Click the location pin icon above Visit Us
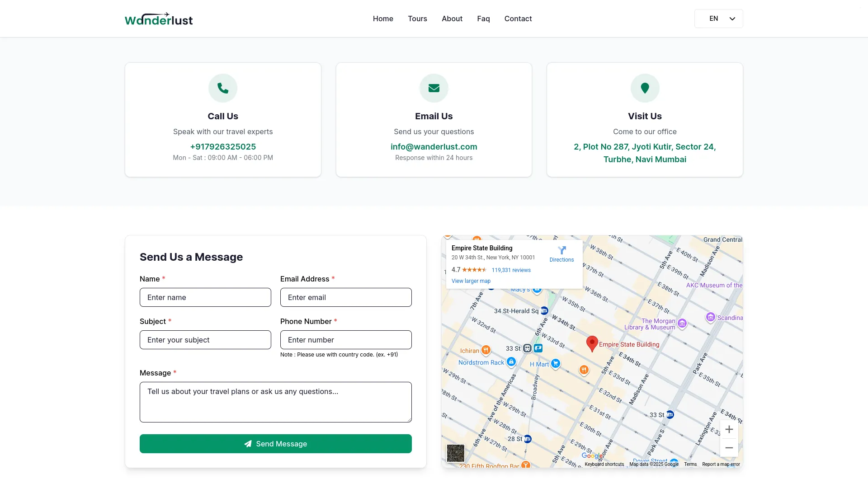 tap(645, 88)
